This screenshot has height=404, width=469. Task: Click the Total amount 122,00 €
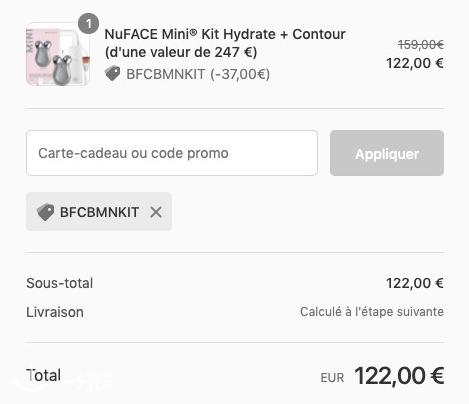pos(399,376)
